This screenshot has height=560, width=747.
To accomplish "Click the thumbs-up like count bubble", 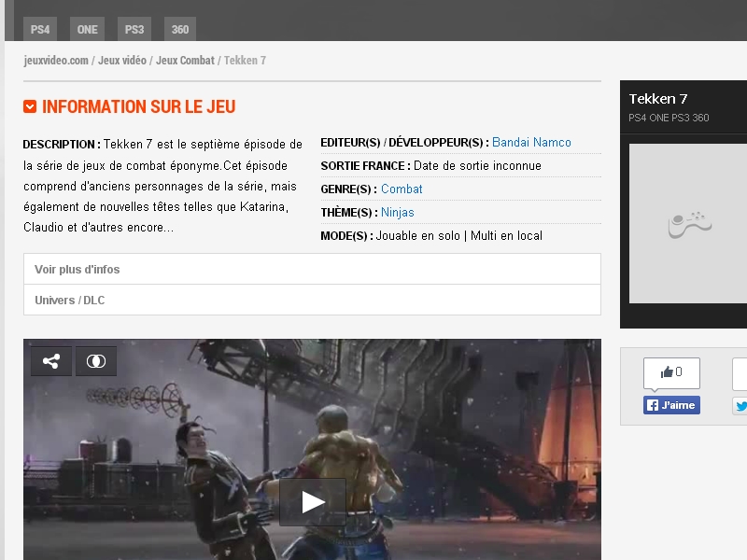I will 671,372.
